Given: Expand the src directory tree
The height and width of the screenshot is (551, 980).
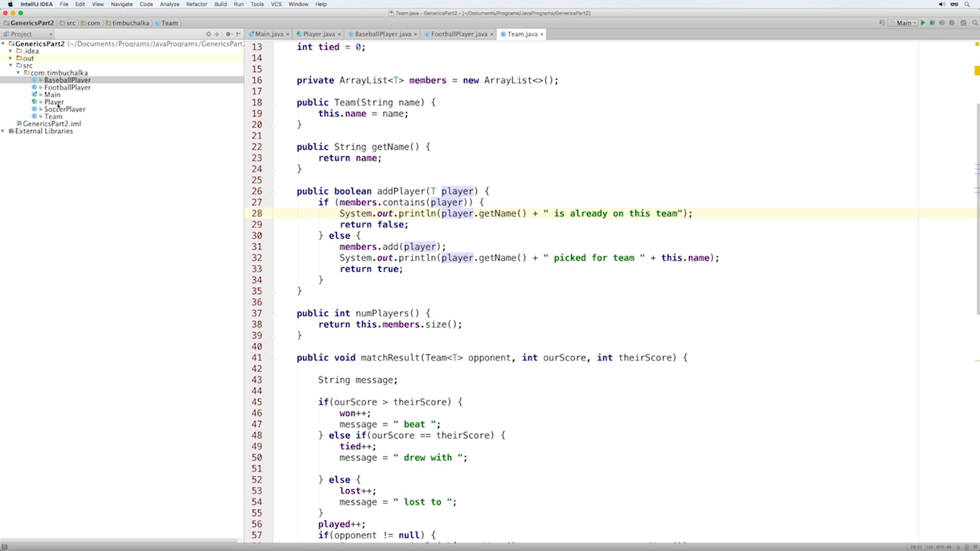Looking at the screenshot, I should click(x=11, y=65).
